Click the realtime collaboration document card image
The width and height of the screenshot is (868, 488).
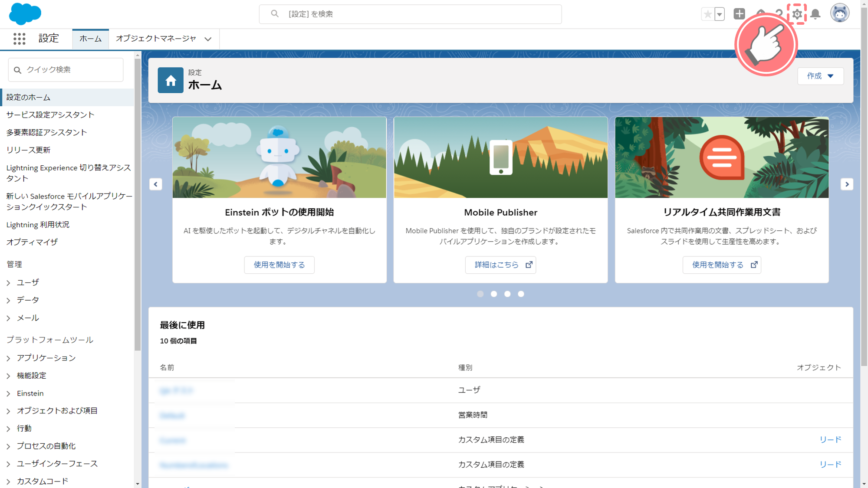click(722, 157)
